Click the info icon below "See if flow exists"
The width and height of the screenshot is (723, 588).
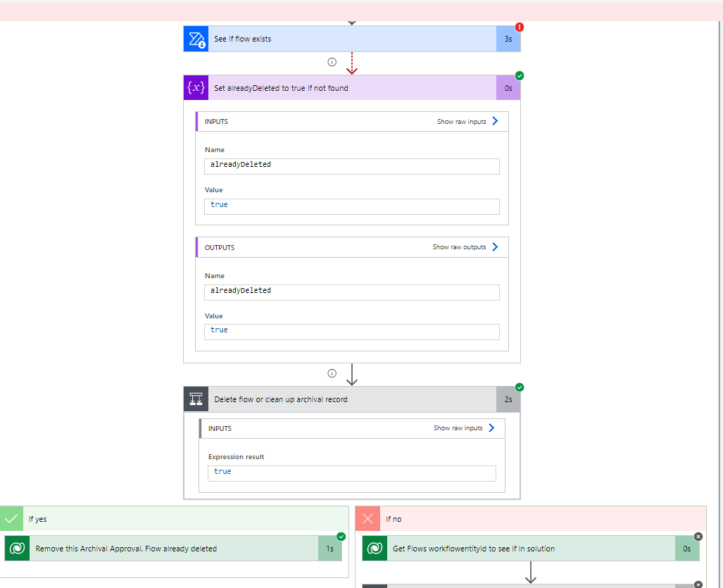point(332,62)
